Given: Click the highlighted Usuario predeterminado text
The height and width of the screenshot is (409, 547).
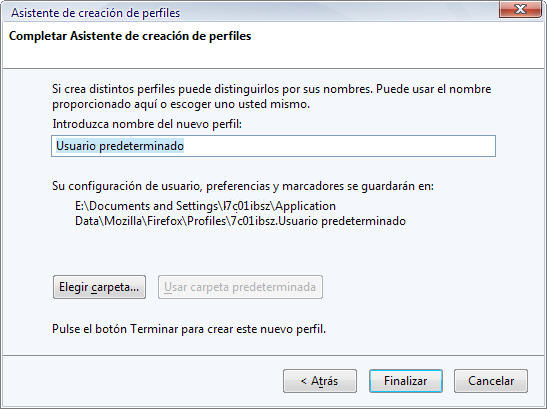Looking at the screenshot, I should tap(120, 146).
